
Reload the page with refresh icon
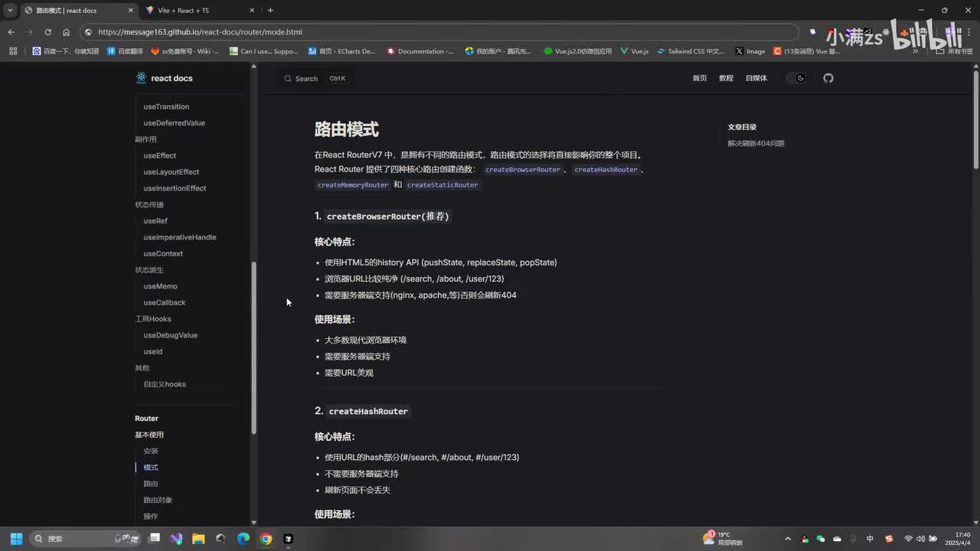click(47, 32)
